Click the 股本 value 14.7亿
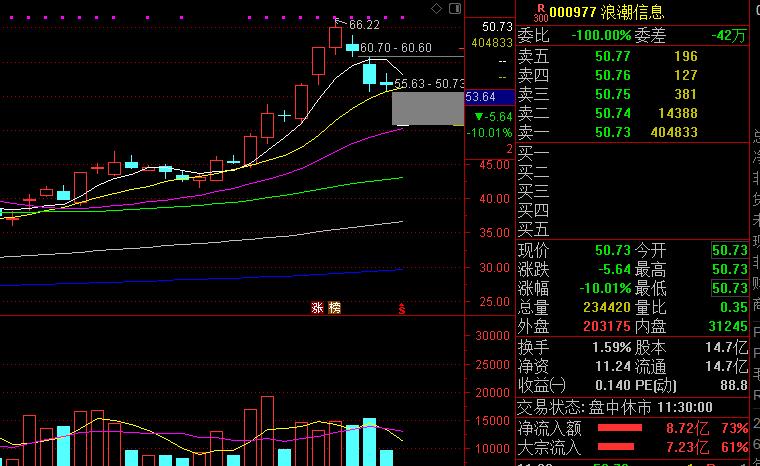 click(x=727, y=348)
